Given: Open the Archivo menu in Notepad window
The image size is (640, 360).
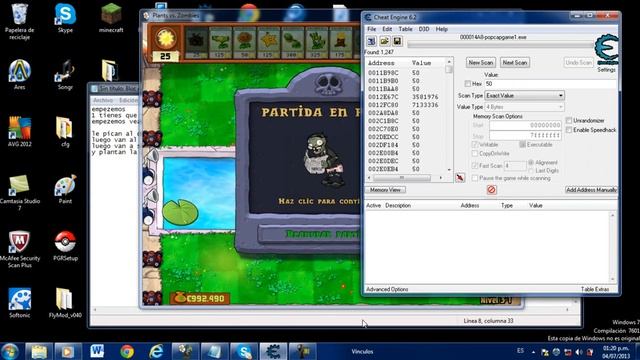Looking at the screenshot, I should click(103, 100).
